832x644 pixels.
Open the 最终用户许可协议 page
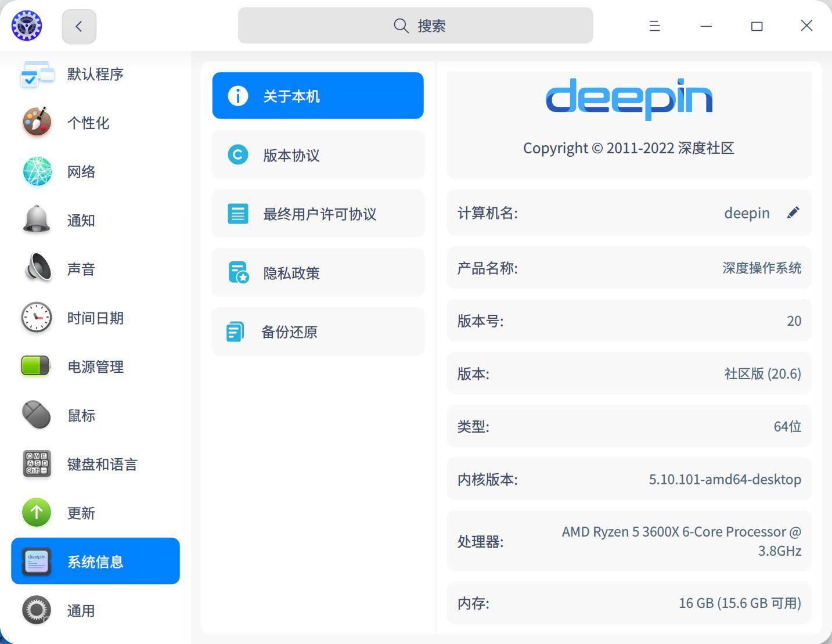[318, 214]
